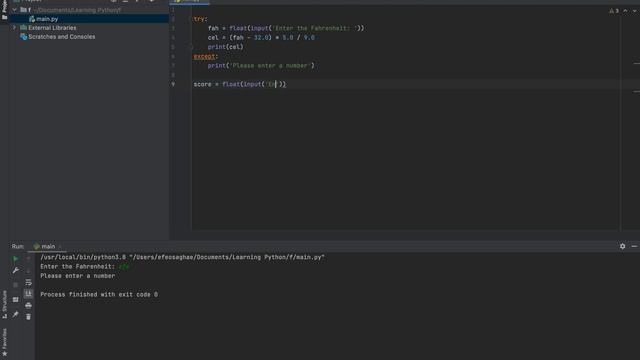
Task: Click the restore layout icon in Run panel
Action: [x=16, y=300]
